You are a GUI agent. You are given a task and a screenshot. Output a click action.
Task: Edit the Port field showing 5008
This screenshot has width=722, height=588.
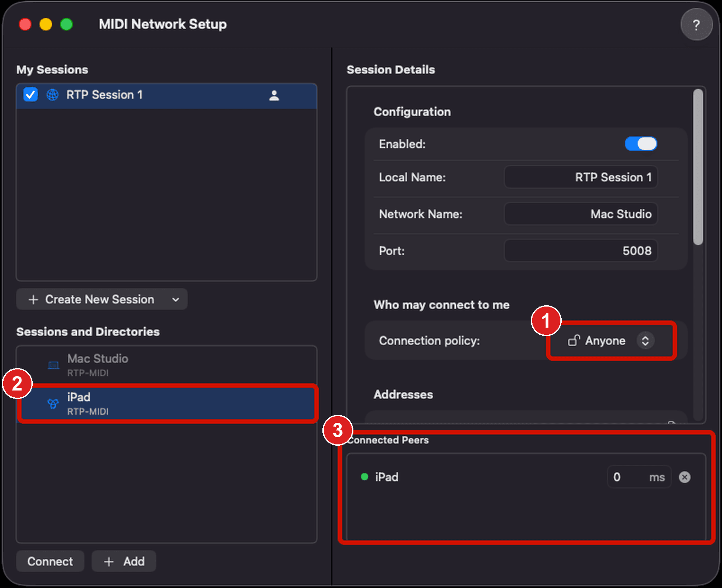click(x=581, y=251)
